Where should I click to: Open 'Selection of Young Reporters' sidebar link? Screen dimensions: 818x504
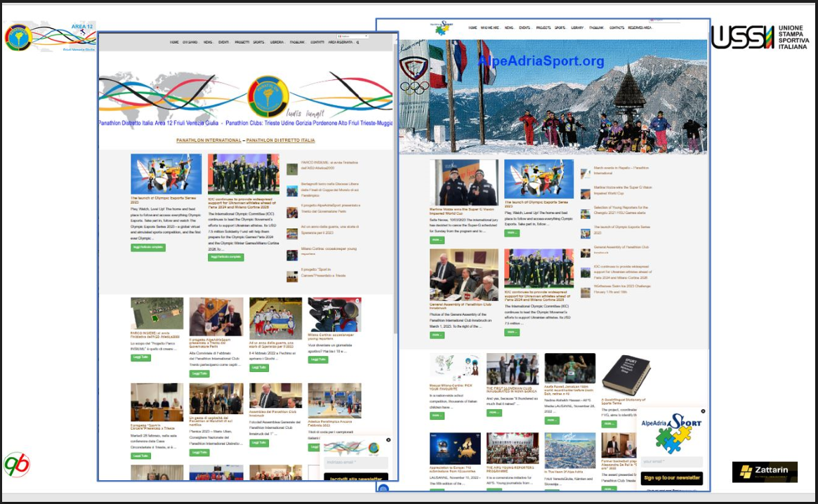click(621, 210)
